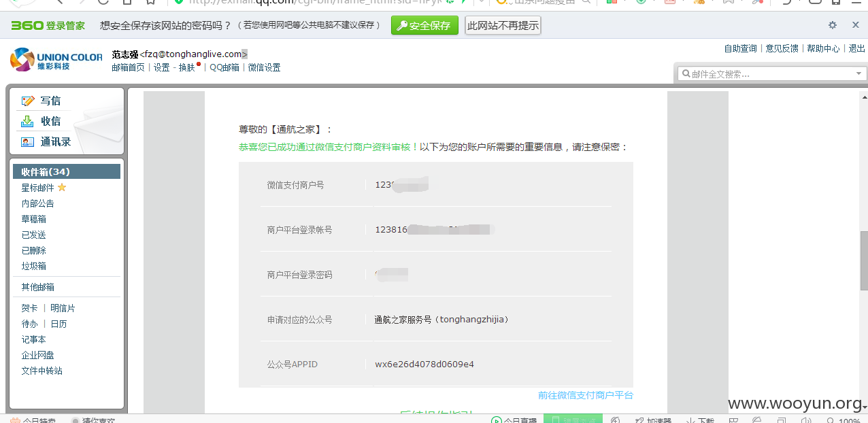Click 此网站不再提示 button
868x423 pixels.
pyautogui.click(x=503, y=26)
